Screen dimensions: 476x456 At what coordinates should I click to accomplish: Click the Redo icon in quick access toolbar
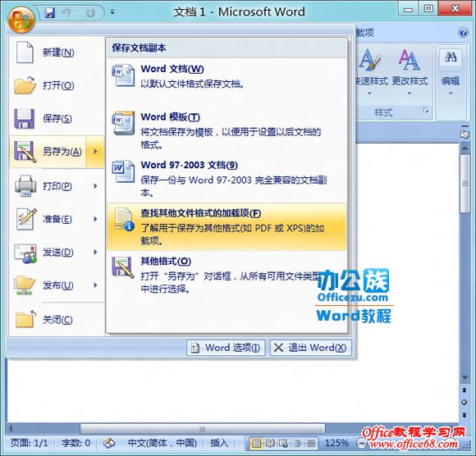coord(90,13)
